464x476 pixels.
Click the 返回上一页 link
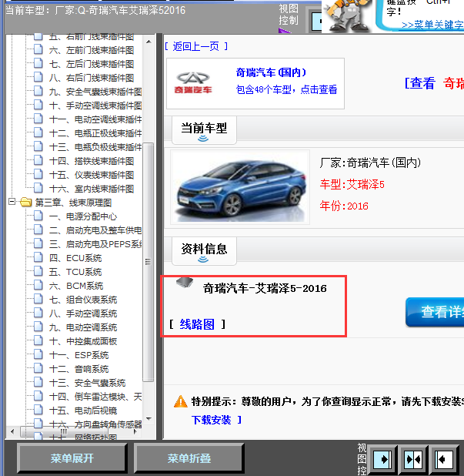196,46
